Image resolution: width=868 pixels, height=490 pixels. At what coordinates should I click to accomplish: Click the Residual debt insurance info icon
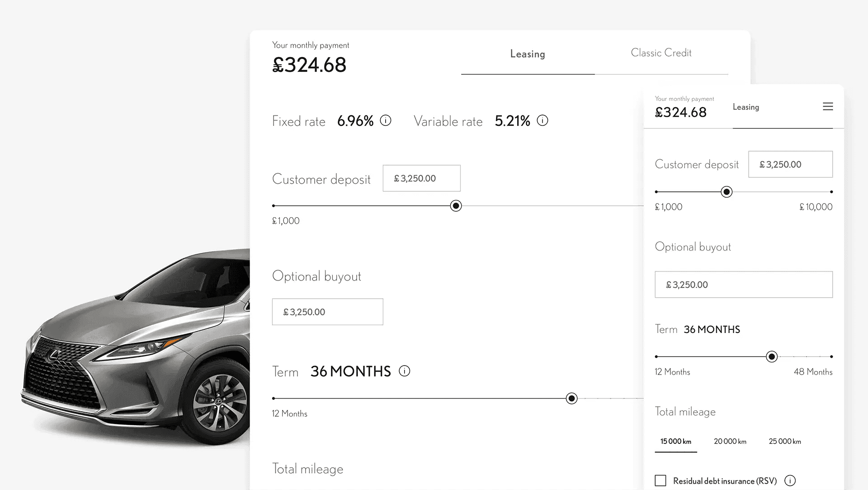coord(790,480)
